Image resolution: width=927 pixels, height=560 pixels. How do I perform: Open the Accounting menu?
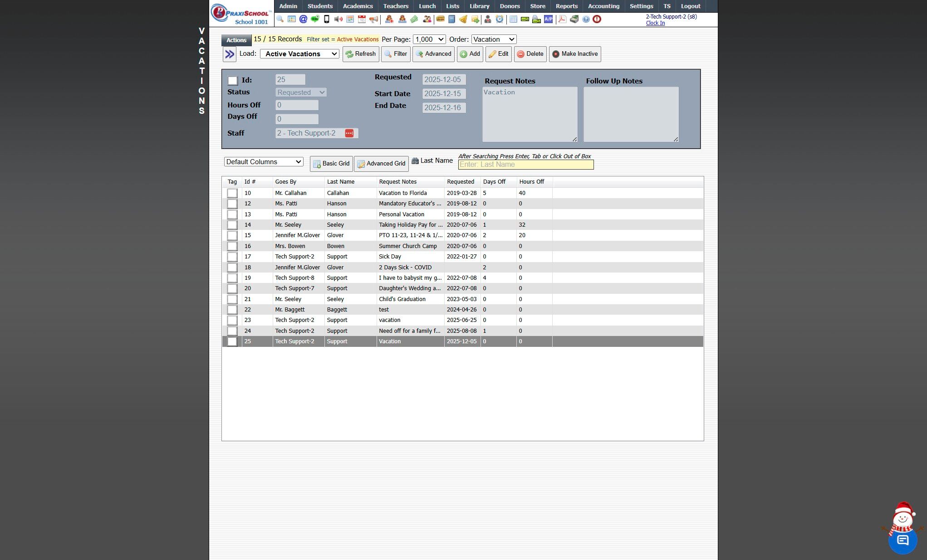(x=603, y=6)
